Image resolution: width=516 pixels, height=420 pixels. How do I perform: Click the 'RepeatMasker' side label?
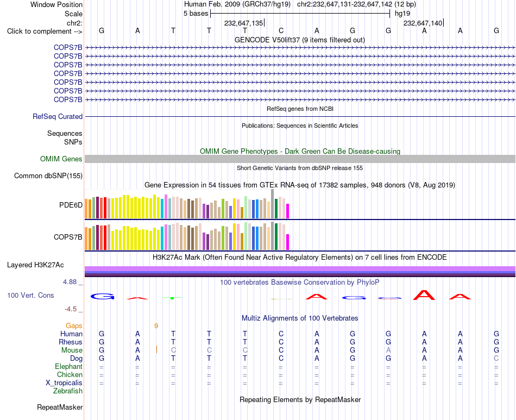[60, 407]
